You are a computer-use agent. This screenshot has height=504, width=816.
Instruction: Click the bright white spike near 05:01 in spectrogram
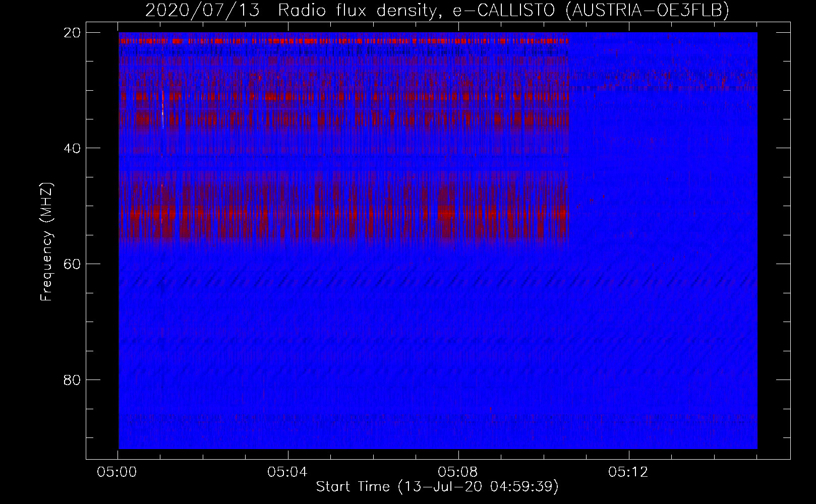point(162,109)
